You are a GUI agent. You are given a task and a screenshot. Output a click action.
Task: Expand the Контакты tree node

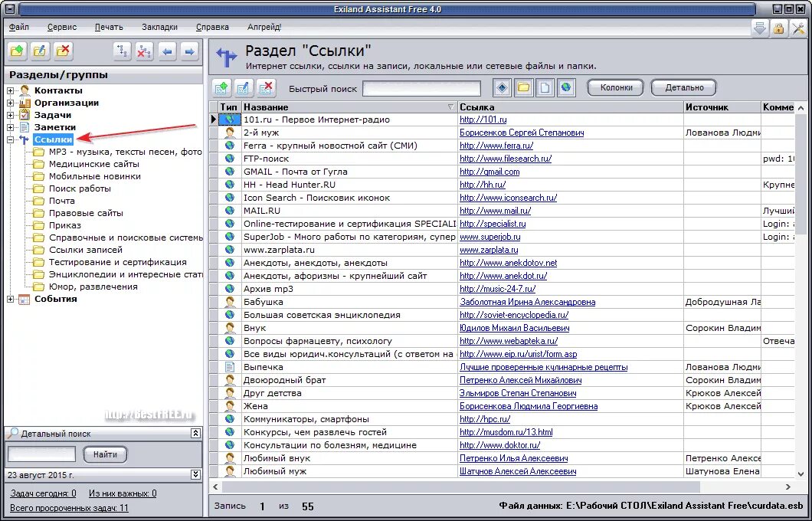[11, 90]
